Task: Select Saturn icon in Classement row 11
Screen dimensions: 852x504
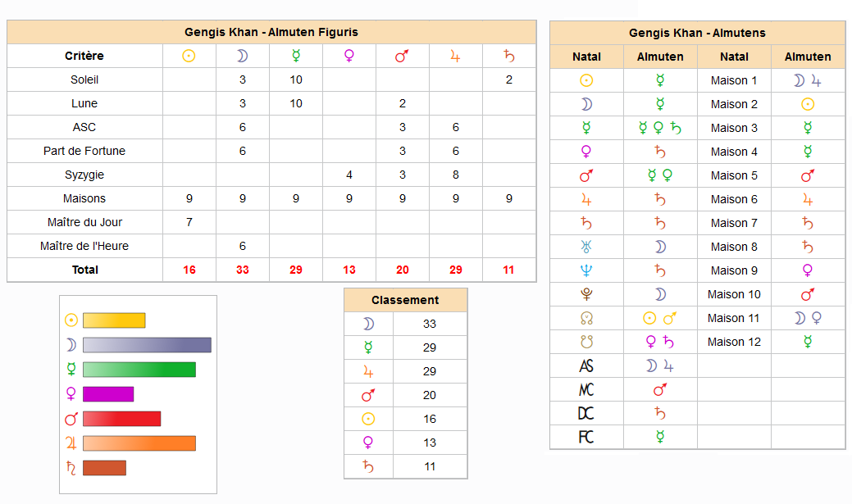Action: [x=368, y=466]
